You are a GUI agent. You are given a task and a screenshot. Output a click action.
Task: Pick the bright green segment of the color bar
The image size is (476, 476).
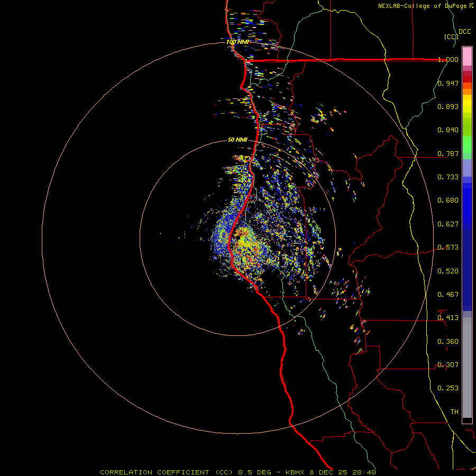click(x=467, y=144)
